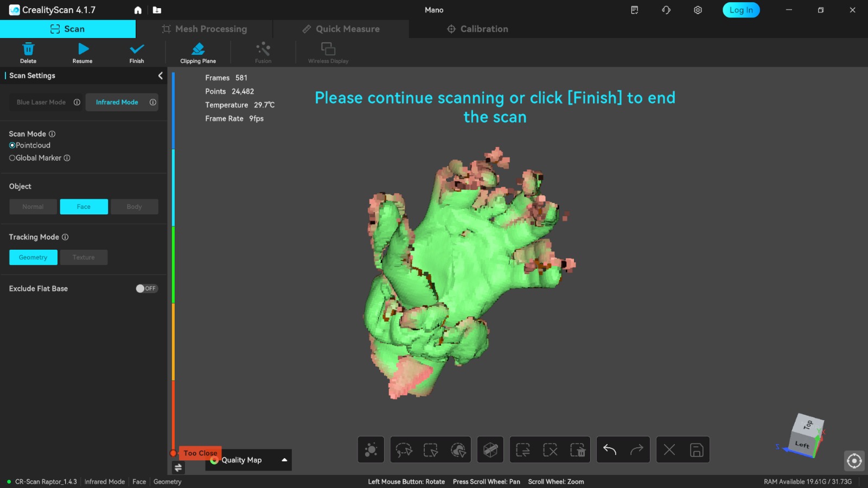
Task: Show Global Marker info icon
Action: point(67,158)
